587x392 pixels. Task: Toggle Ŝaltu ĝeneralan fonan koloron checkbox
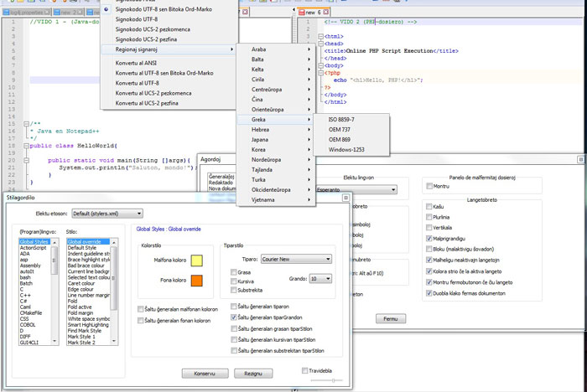tap(140, 321)
